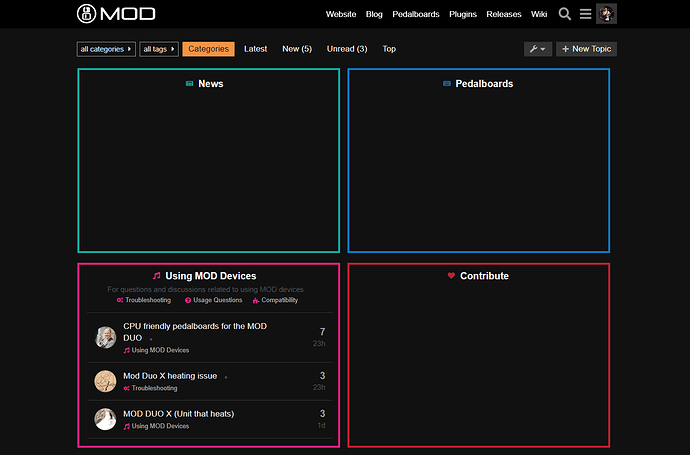Click the avatar of MOD DUO X (Unit that heats) poster
The height and width of the screenshot is (455, 690).
pyautogui.click(x=105, y=419)
